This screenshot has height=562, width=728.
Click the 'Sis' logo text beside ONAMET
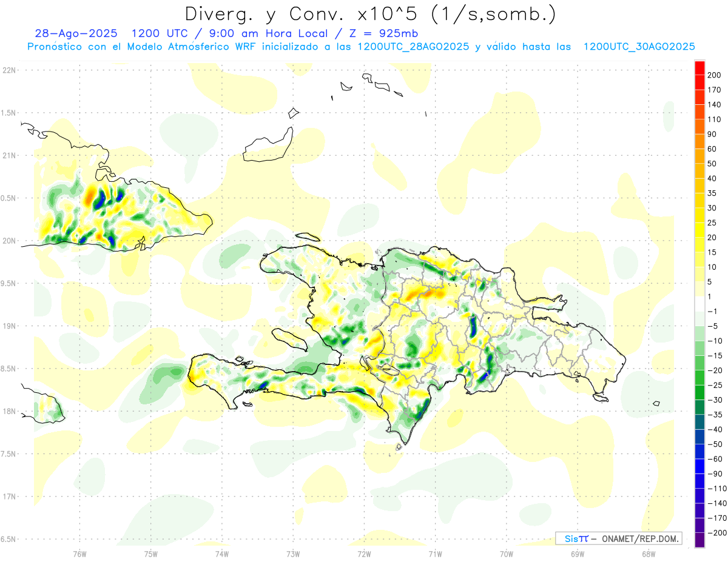pyautogui.click(x=571, y=539)
